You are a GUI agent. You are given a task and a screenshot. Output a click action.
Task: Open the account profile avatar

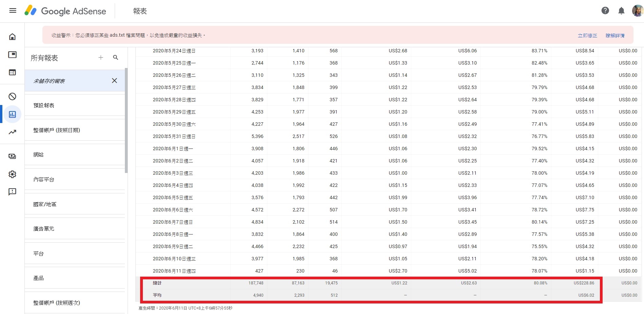tap(638, 11)
